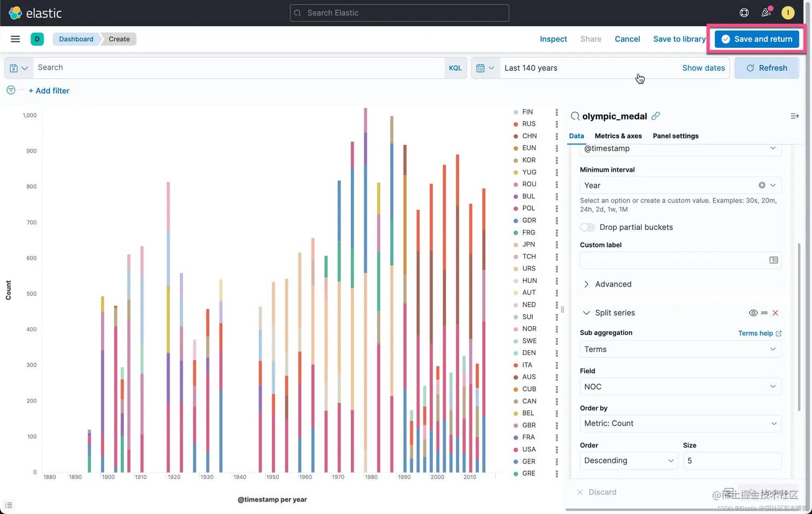This screenshot has height=514, width=812.
Task: Open the Minimum interval Year dropdown
Action: point(680,185)
